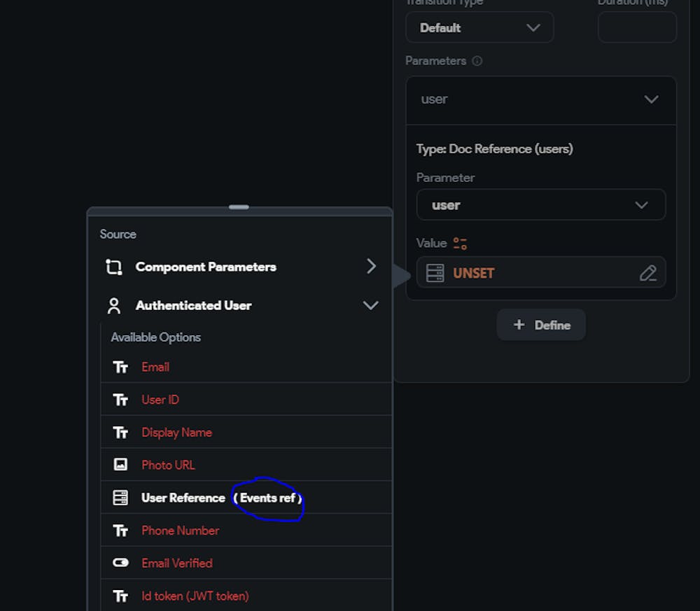The height and width of the screenshot is (611, 700).
Task: Toggle the Email Verified option
Action: click(x=176, y=563)
